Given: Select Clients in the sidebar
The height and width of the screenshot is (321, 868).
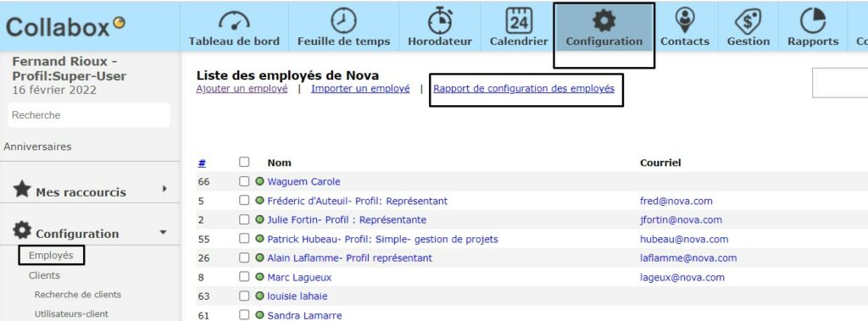Looking at the screenshot, I should (x=44, y=275).
